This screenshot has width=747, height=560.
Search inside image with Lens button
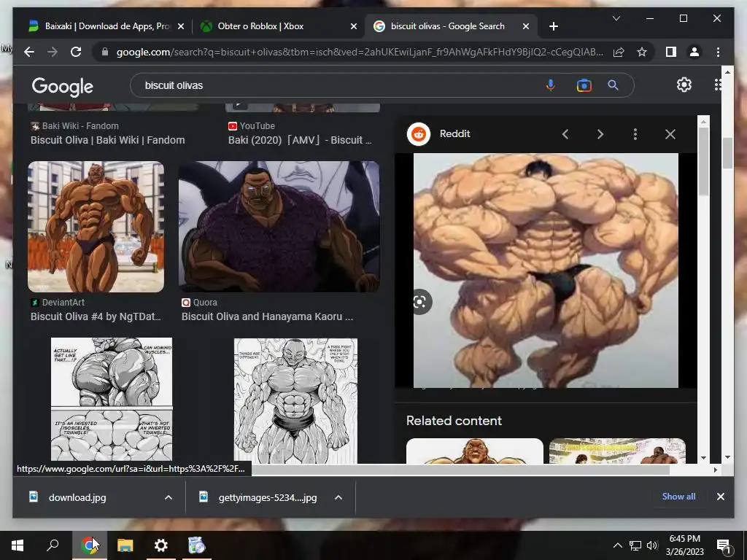click(x=419, y=302)
